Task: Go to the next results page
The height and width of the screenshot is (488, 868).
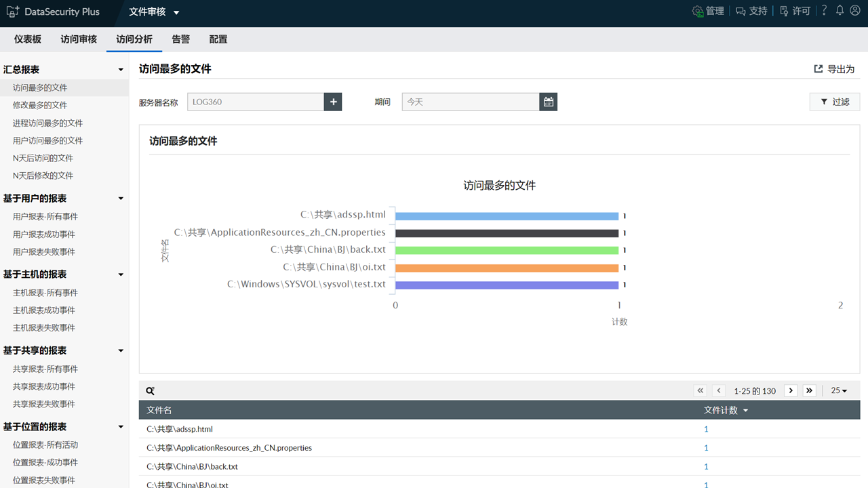Action: click(x=791, y=390)
